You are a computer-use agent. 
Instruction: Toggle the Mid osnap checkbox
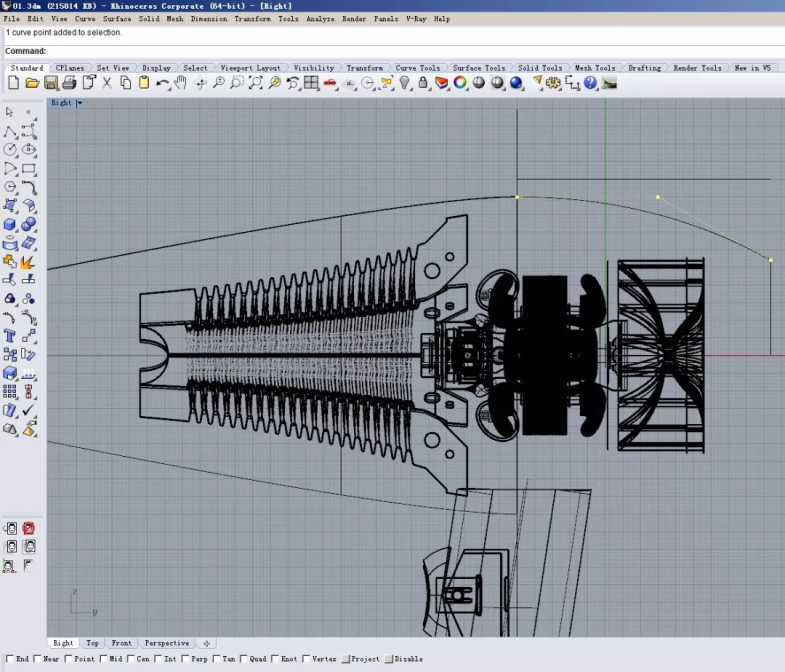[x=104, y=659]
